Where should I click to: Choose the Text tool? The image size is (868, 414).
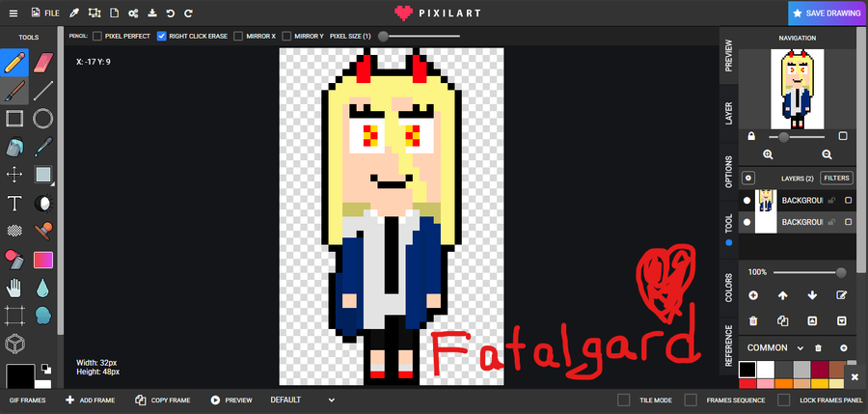14,204
